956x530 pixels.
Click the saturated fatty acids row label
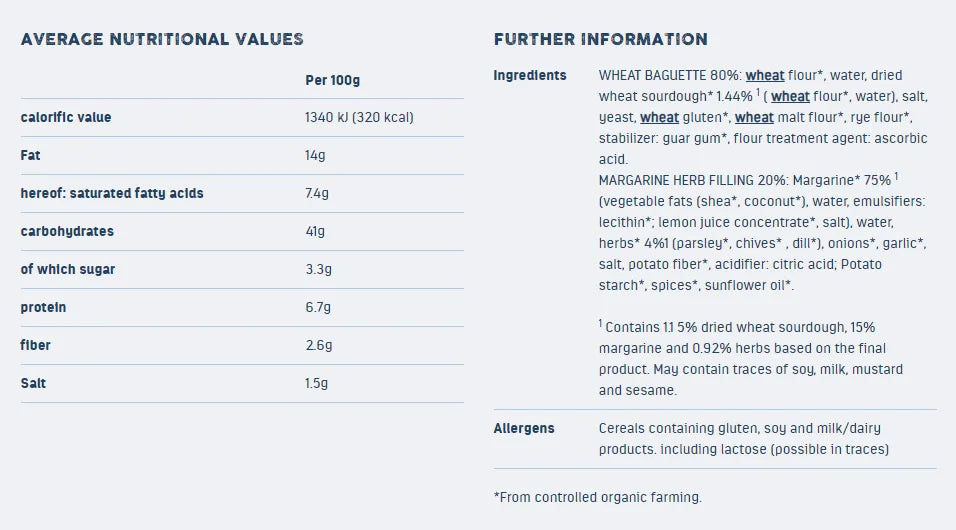tap(112, 193)
